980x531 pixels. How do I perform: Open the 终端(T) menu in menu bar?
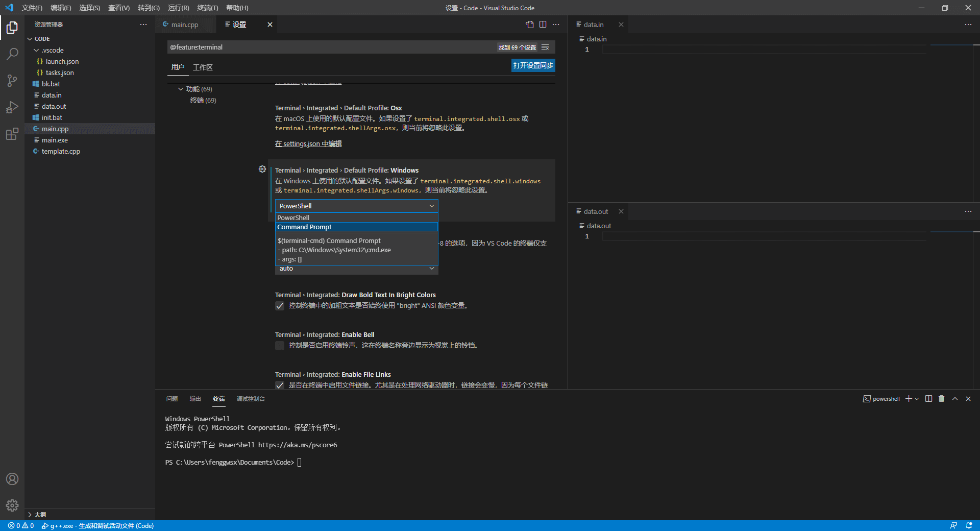pos(207,8)
